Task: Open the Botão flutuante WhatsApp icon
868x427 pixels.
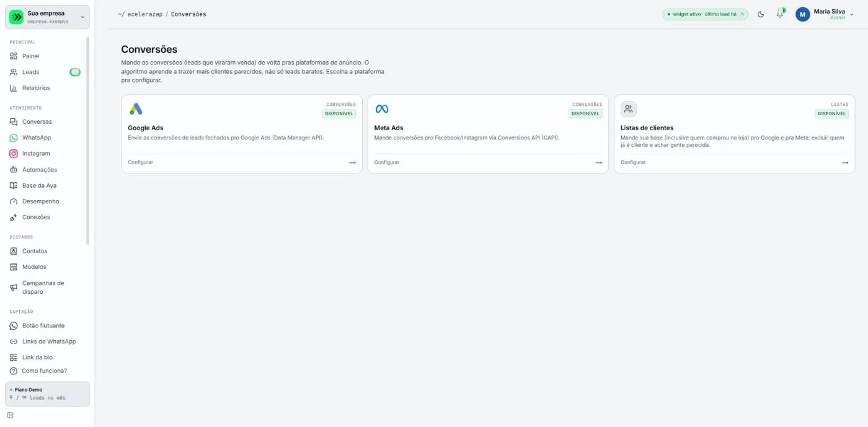Action: point(14,325)
